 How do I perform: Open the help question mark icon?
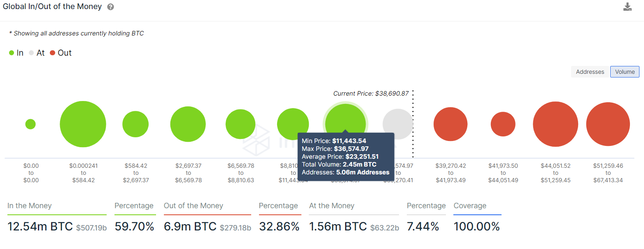(x=110, y=7)
